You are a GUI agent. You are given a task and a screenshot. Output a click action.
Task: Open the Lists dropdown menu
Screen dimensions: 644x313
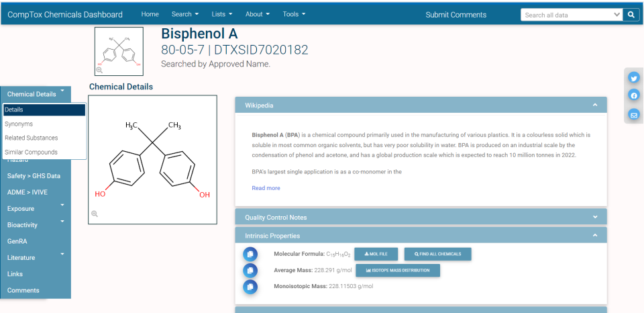pyautogui.click(x=222, y=15)
